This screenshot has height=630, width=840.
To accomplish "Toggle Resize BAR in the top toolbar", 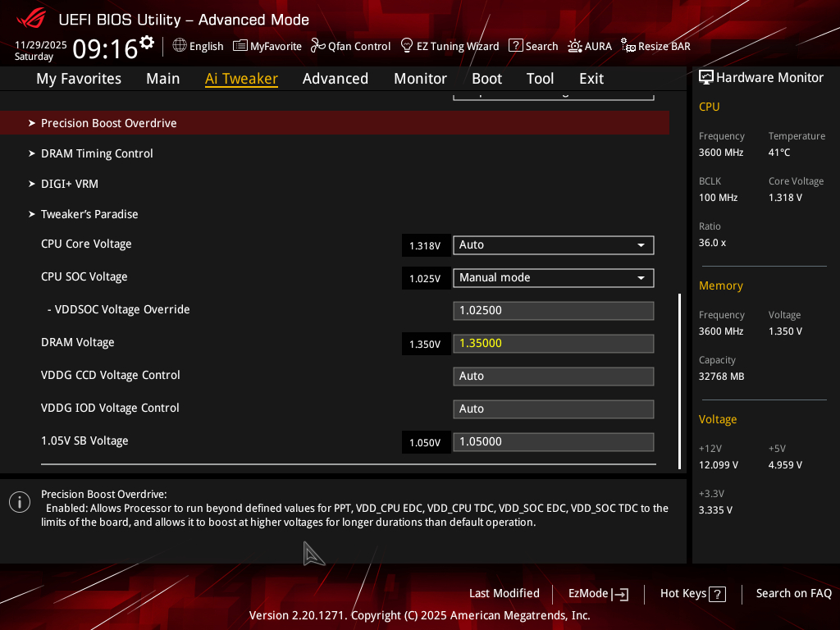I will point(628,46).
